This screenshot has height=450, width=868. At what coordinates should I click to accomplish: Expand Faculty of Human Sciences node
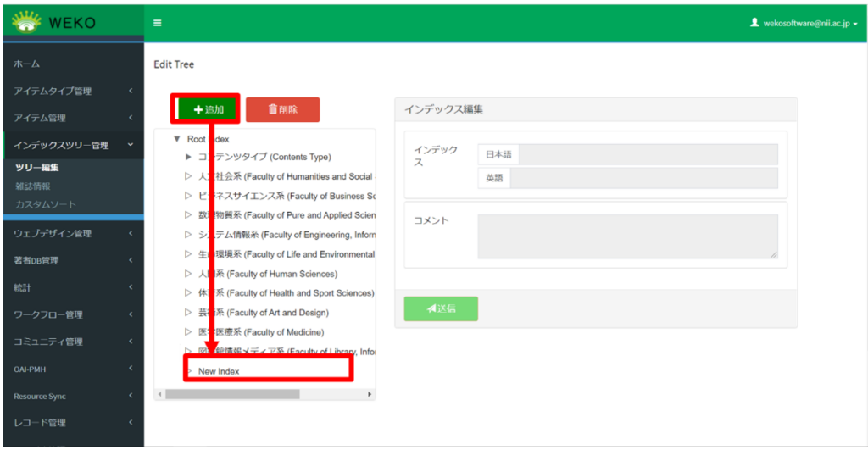(x=188, y=274)
